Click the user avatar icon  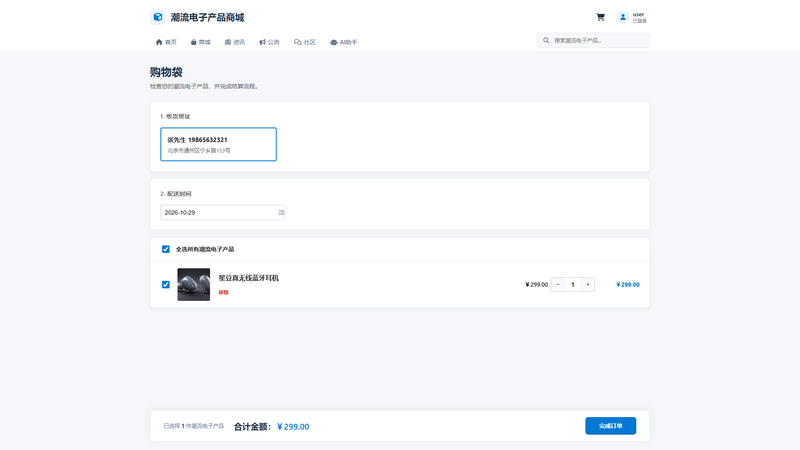[x=622, y=17]
